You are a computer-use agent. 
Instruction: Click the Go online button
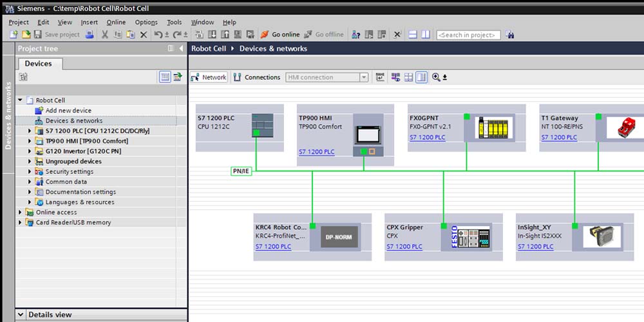point(280,35)
